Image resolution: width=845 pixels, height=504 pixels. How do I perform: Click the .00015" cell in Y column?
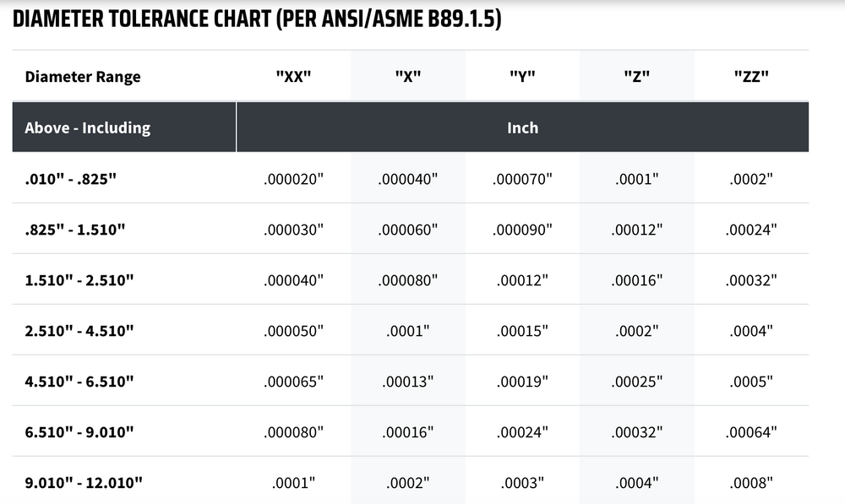(522, 331)
